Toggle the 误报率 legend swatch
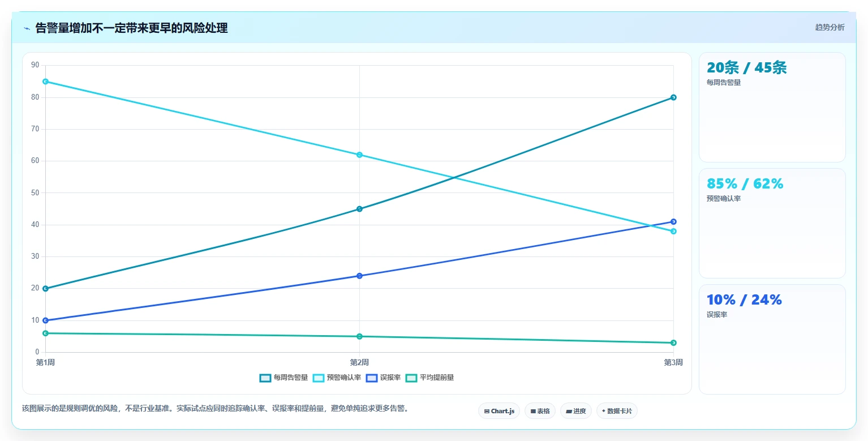This screenshot has height=441, width=868. [x=372, y=378]
